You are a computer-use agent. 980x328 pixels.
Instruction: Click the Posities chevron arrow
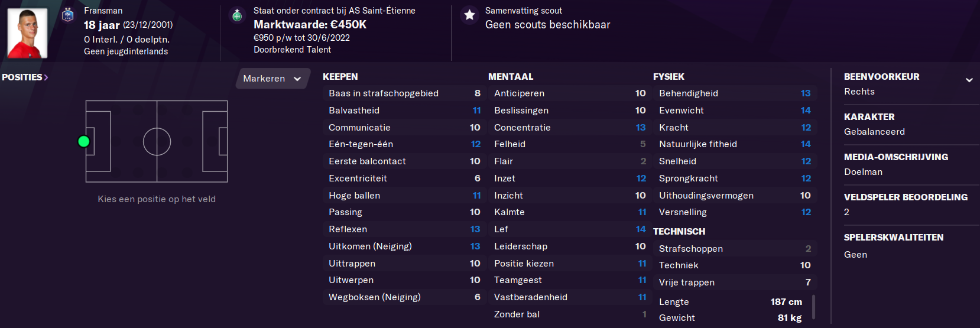click(x=46, y=77)
